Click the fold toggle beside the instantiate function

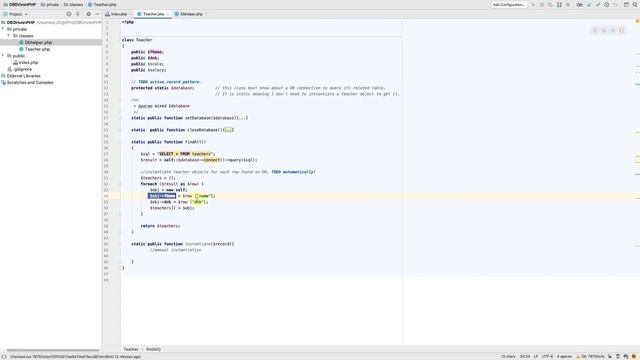tap(121, 244)
